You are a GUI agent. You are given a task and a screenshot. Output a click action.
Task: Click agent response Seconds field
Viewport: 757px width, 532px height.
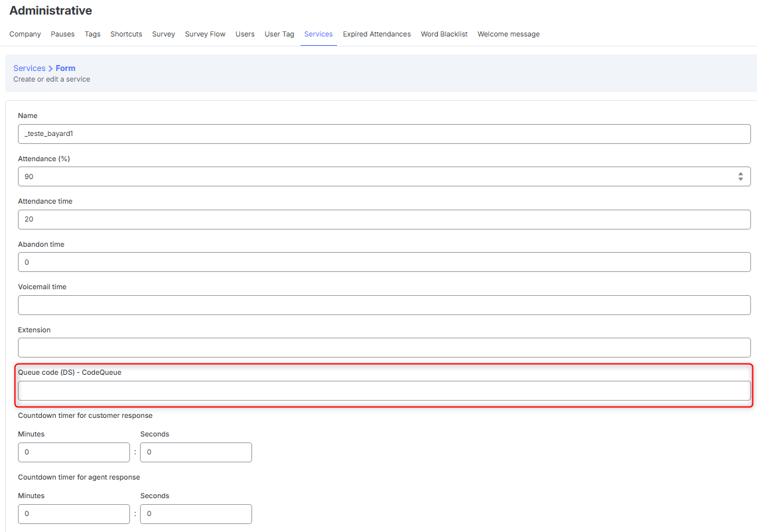[x=196, y=514]
